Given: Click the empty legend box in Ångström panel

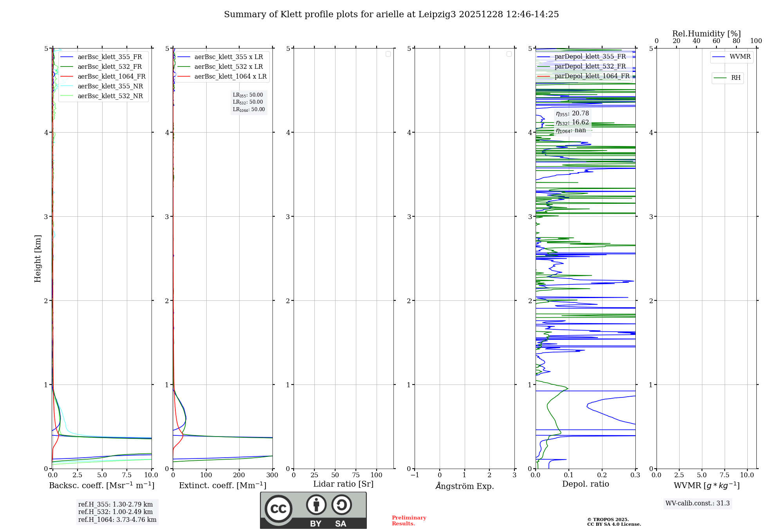Looking at the screenshot, I should 509,54.
